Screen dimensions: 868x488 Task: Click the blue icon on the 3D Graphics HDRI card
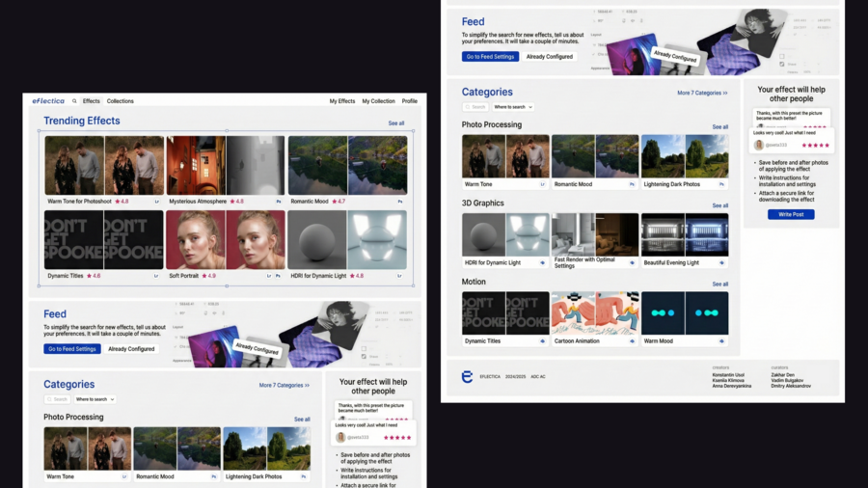click(x=542, y=263)
